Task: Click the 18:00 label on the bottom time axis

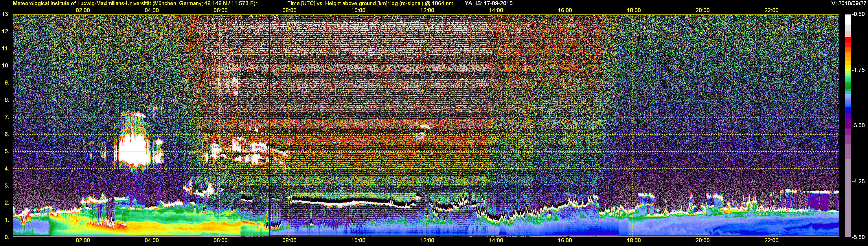Action: pos(634,241)
